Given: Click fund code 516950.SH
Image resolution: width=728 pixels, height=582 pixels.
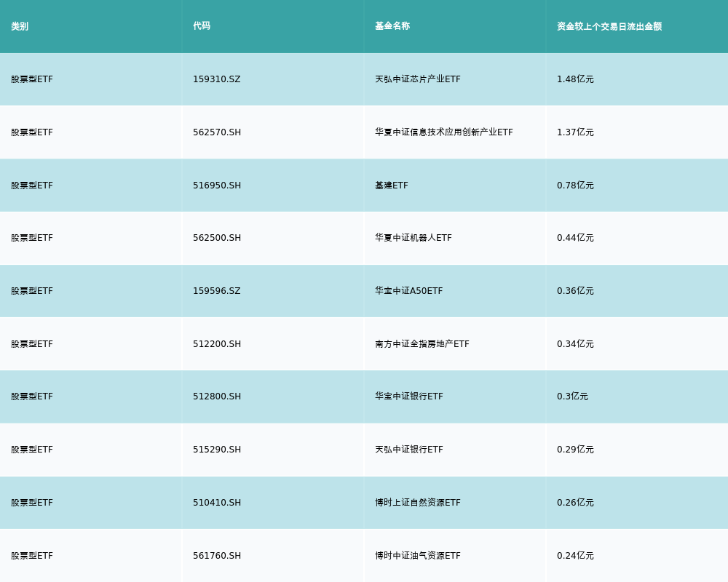Looking at the screenshot, I should pos(216,186).
